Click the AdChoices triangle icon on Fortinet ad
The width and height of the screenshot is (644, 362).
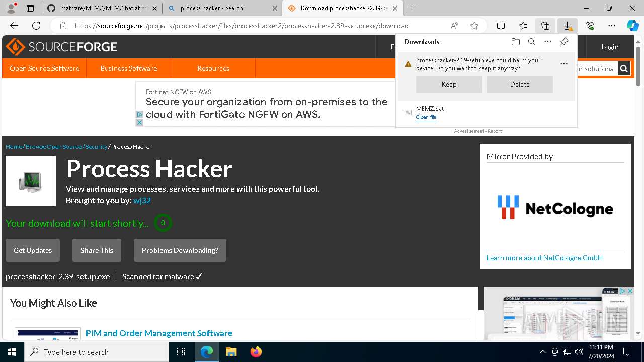[139, 115]
